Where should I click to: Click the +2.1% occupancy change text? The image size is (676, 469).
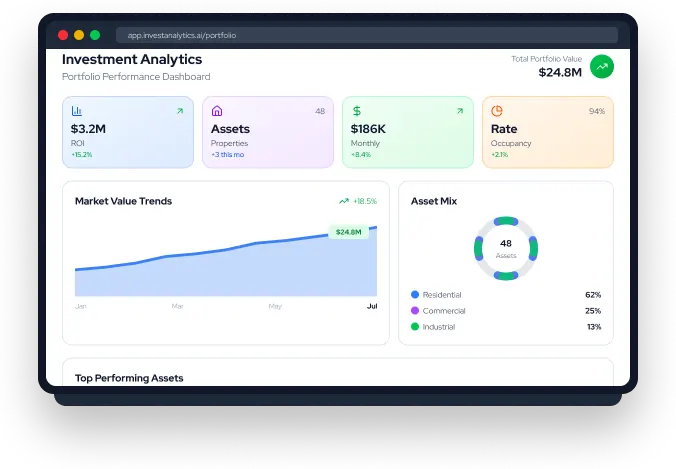[500, 154]
